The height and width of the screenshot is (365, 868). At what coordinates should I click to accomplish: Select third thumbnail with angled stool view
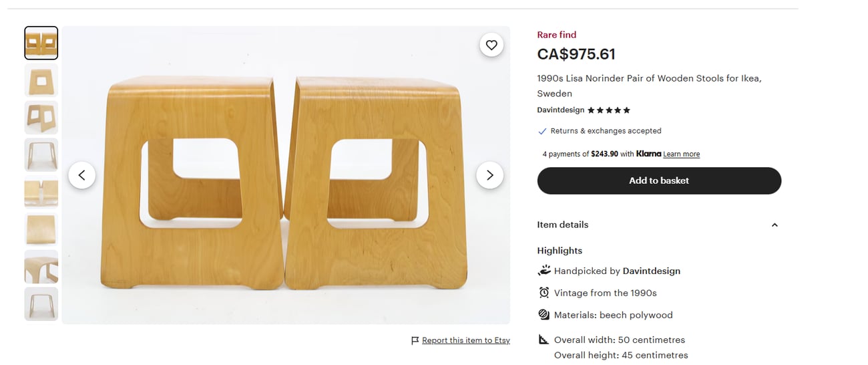tap(41, 118)
